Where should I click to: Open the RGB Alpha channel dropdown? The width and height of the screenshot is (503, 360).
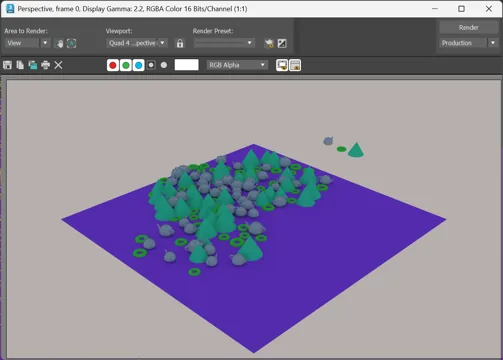click(237, 65)
